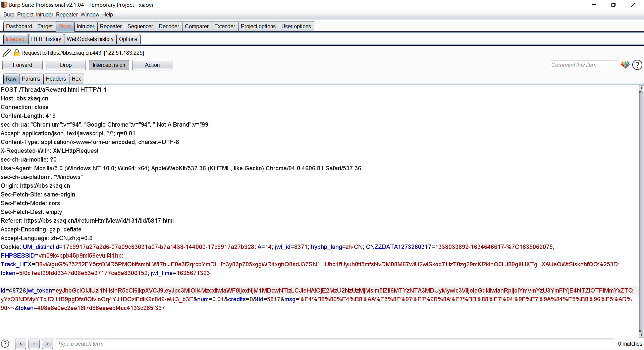Switch to the Headers view tab
Screen dimensions: 644x350
point(56,79)
